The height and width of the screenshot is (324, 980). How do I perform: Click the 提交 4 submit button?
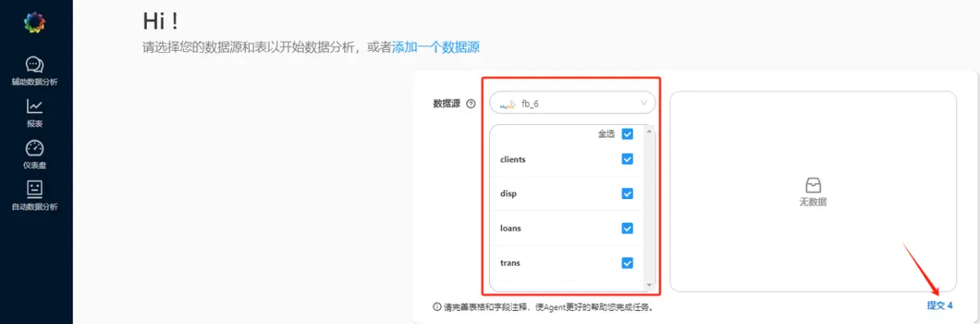(x=940, y=305)
